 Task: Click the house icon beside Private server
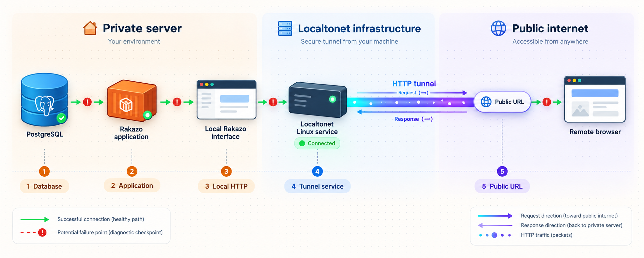point(90,28)
